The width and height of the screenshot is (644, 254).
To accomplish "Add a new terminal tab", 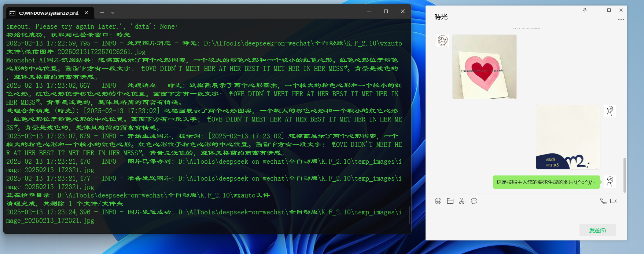I will coord(102,12).
